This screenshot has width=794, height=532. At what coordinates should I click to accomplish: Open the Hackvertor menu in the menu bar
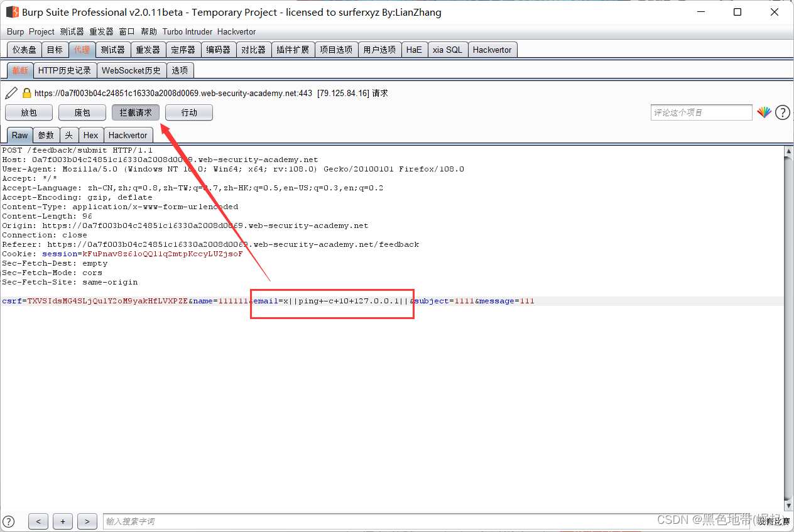pyautogui.click(x=237, y=31)
